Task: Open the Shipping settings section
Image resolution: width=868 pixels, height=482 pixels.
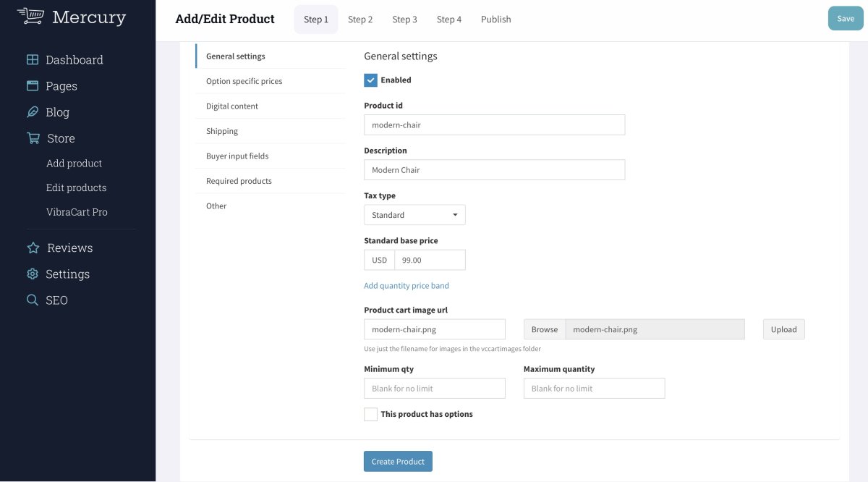Action: click(222, 131)
